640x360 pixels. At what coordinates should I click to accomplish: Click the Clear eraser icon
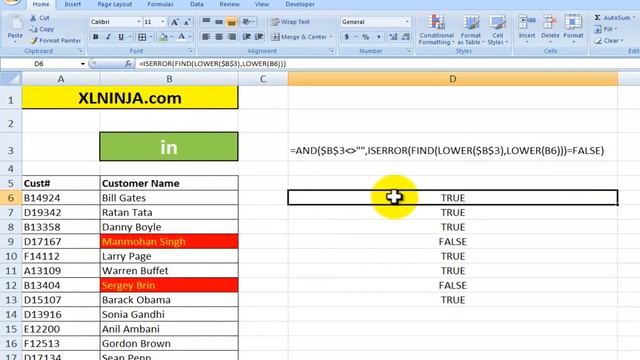point(598,41)
